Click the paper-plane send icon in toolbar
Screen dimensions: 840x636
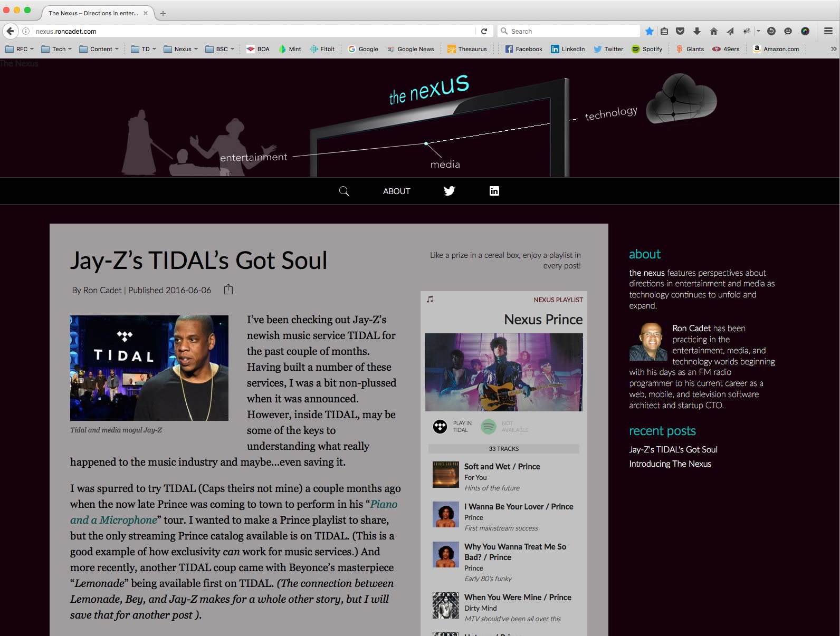click(x=730, y=31)
